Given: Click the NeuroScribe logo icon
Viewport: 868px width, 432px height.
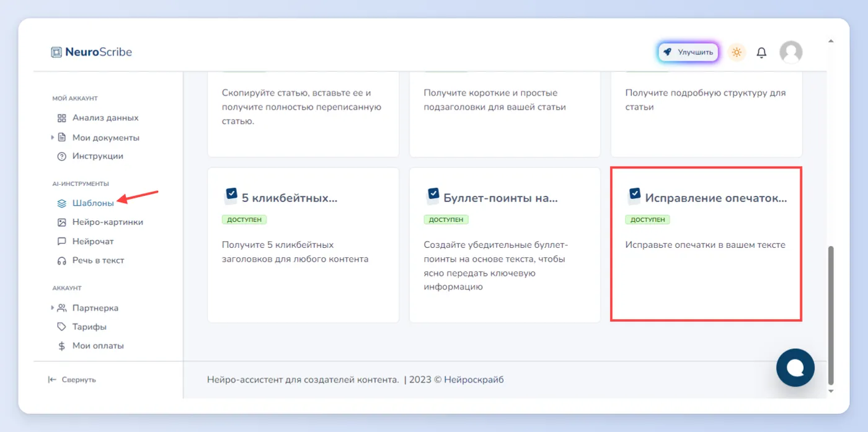Looking at the screenshot, I should click(56, 52).
